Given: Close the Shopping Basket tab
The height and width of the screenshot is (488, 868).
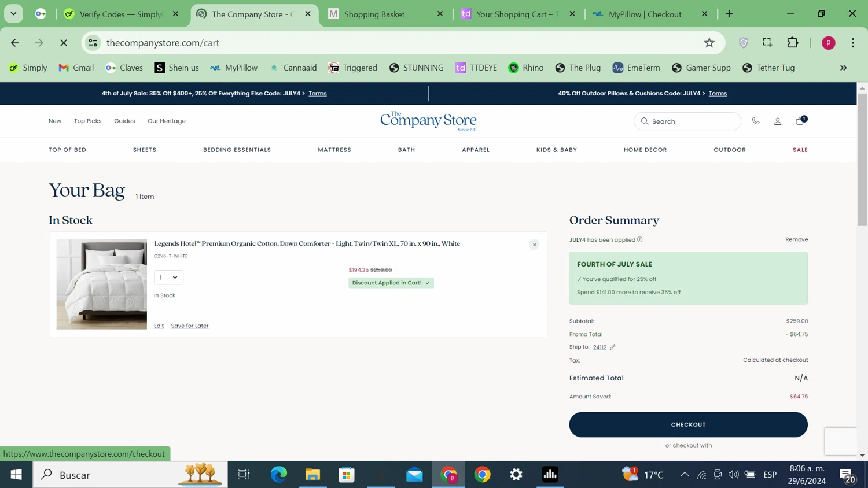Looking at the screenshot, I should click(440, 14).
